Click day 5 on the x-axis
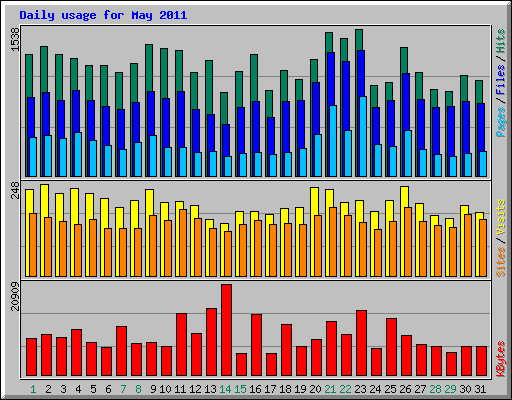The width and height of the screenshot is (512, 400). pos(93,389)
